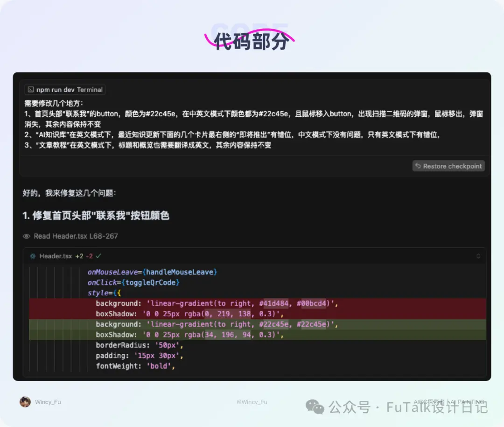The width and height of the screenshot is (504, 427).
Task: Click the restore arrow icon in Restore checkpoint
Action: (x=418, y=166)
